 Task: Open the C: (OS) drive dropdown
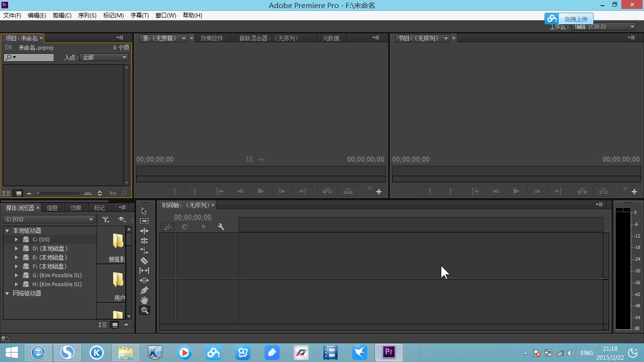[x=49, y=219]
